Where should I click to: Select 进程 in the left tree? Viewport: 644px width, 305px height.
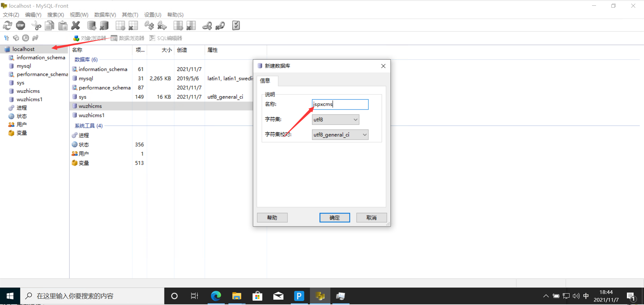pos(22,108)
